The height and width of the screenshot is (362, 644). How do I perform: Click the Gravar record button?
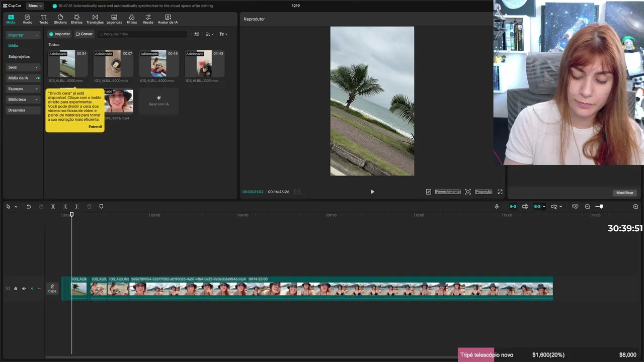pos(84,34)
